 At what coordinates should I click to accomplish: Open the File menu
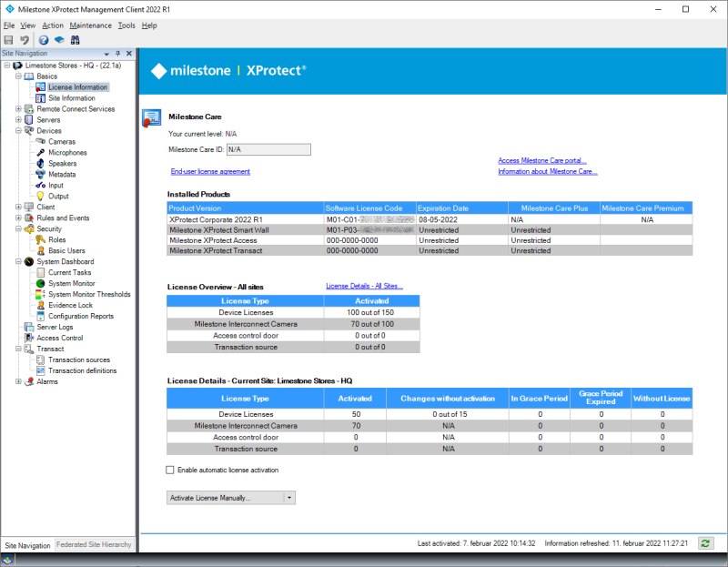coord(9,25)
